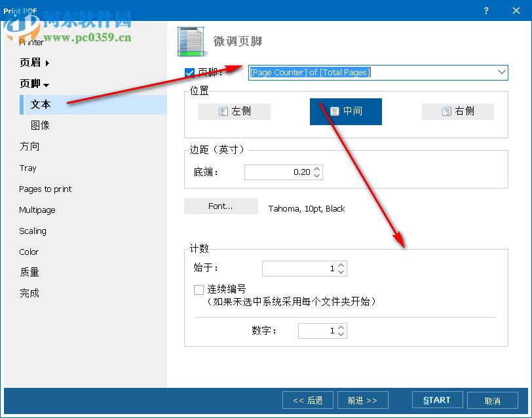The image size is (532, 418).
Task: Select the 方向 orientation settings
Action: click(29, 146)
